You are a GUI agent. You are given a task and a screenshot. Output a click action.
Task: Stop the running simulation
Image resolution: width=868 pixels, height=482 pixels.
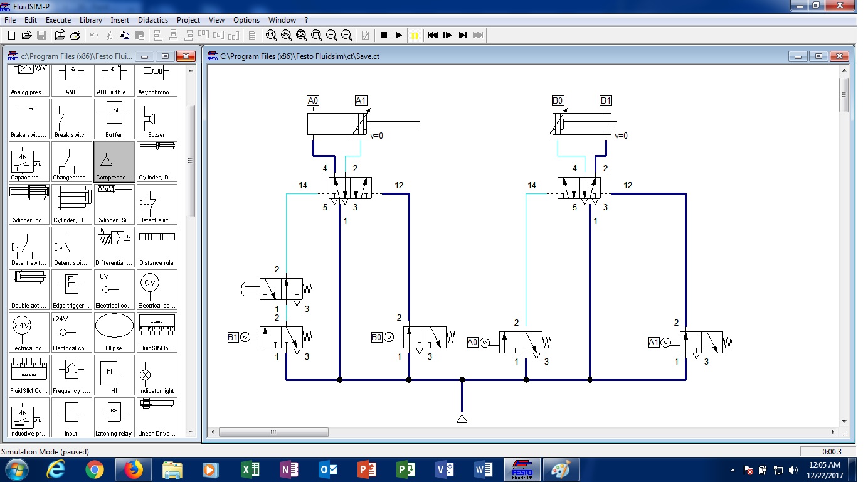pos(384,35)
